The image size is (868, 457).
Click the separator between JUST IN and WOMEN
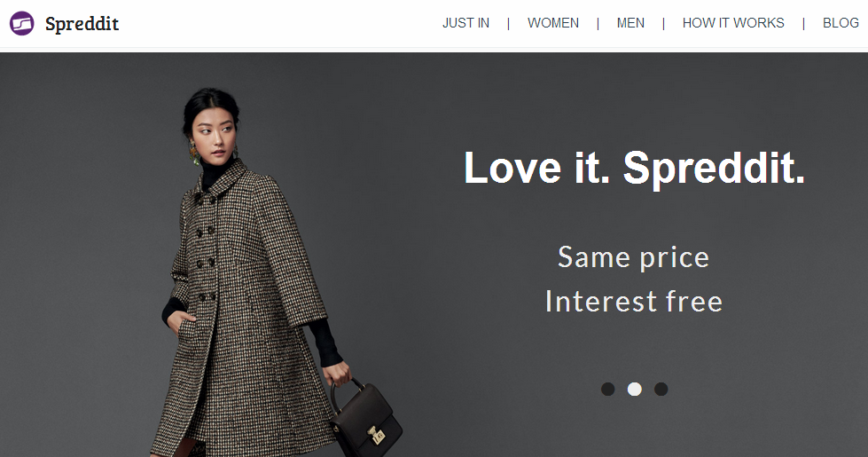pyautogui.click(x=508, y=23)
